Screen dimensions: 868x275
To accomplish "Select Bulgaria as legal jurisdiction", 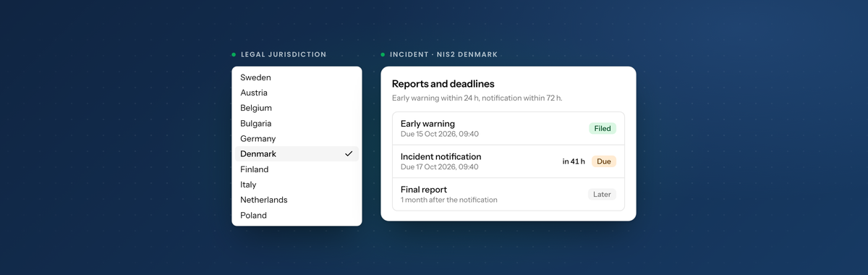I will pyautogui.click(x=297, y=123).
